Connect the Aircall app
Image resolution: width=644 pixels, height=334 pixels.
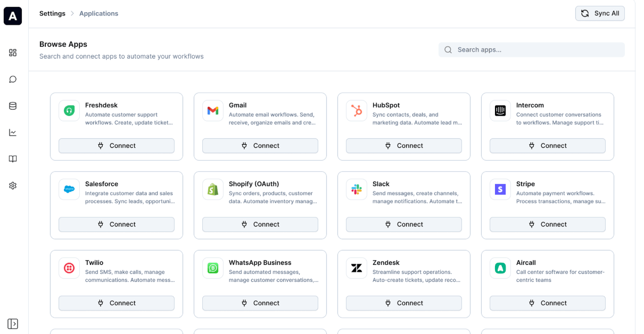click(548, 303)
